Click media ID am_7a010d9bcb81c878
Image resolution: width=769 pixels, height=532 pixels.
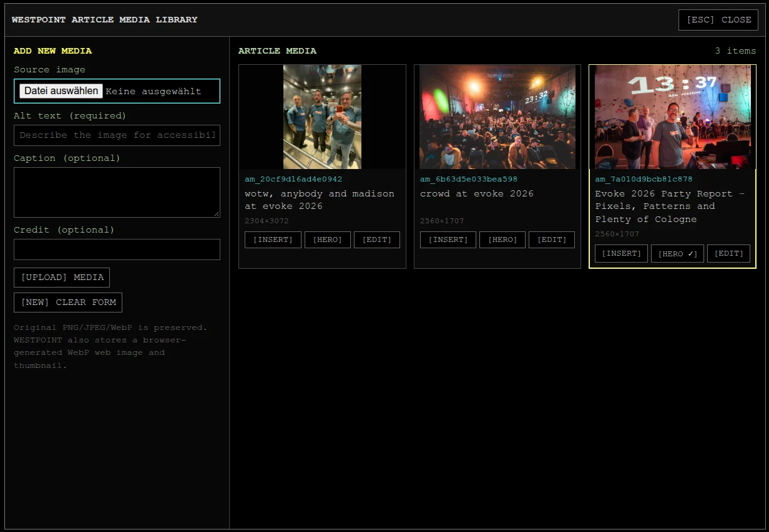coord(644,180)
